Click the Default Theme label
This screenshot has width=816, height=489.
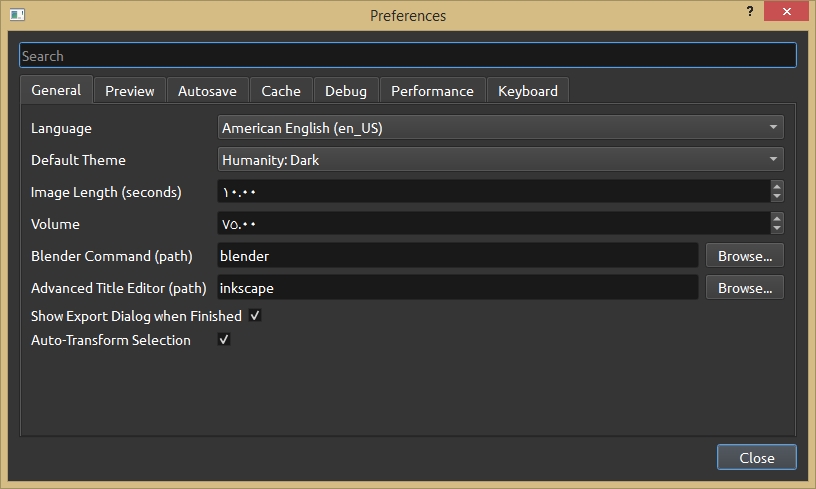(78, 160)
